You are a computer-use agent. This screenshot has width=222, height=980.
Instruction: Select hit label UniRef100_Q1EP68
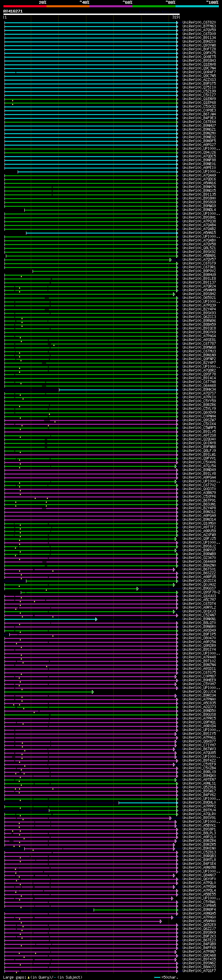(199, 103)
